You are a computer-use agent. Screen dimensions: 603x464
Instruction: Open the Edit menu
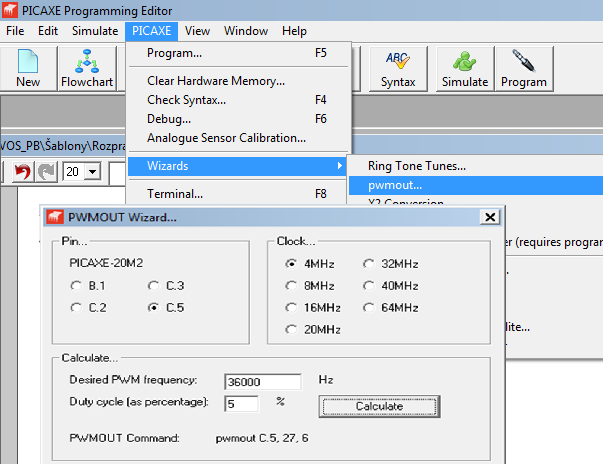click(x=48, y=31)
